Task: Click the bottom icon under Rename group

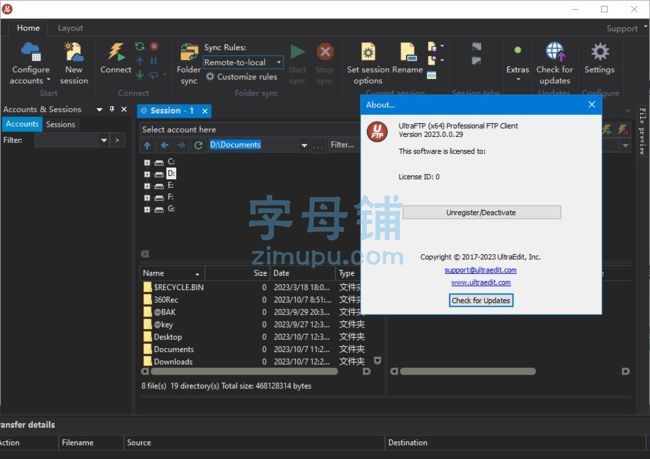Action: coord(432,75)
